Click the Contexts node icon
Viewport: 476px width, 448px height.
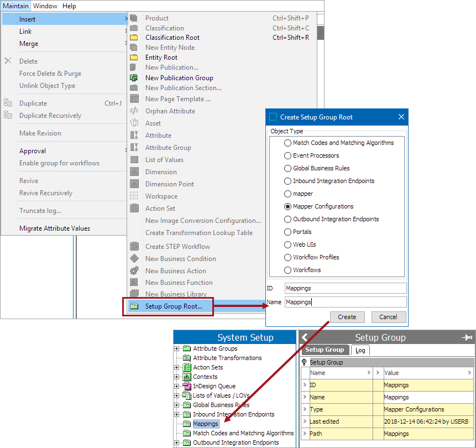coord(187,377)
